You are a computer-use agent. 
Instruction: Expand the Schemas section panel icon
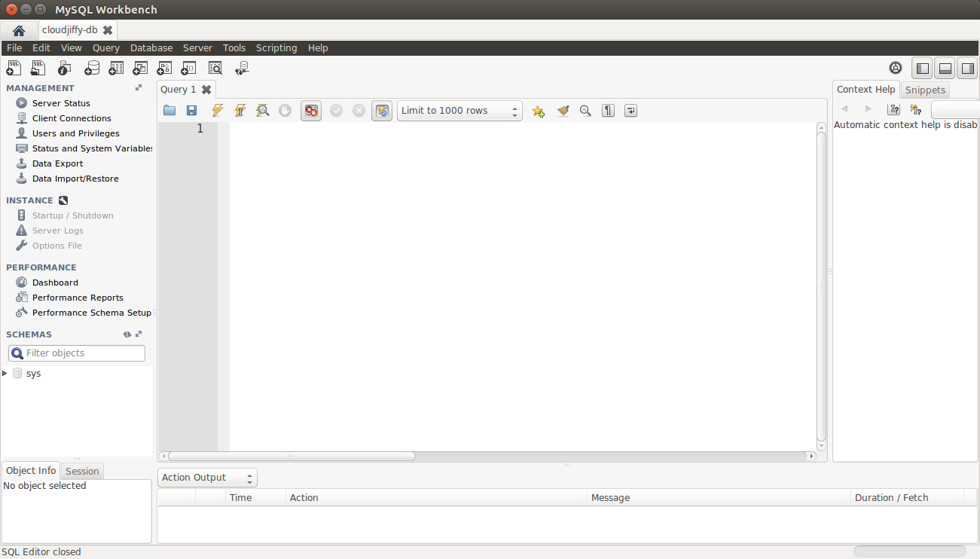pos(139,334)
